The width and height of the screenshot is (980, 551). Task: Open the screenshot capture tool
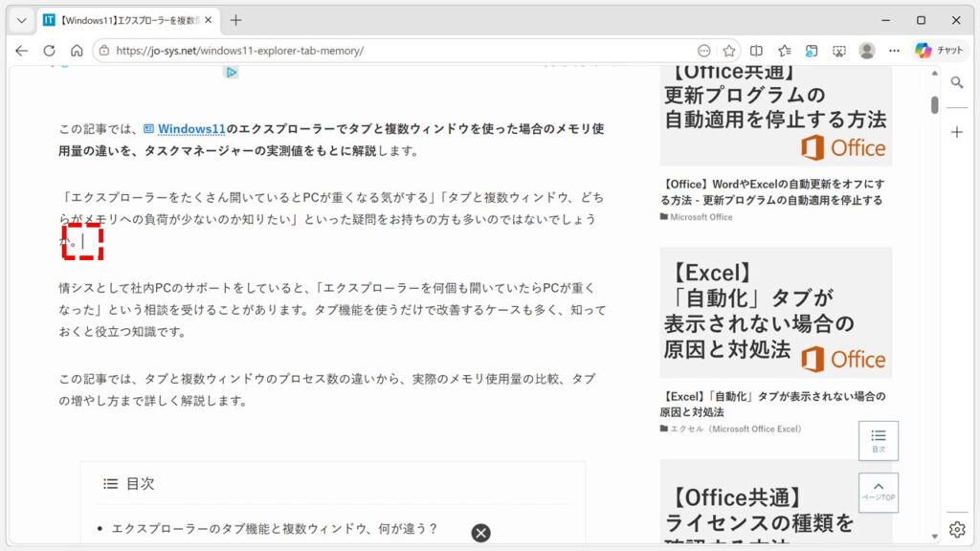point(839,51)
